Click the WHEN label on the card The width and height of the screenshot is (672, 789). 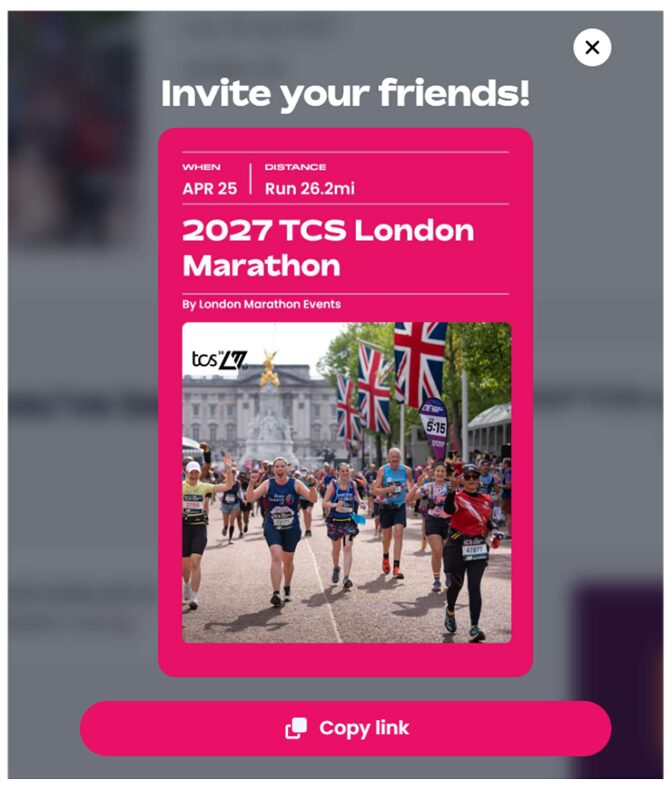(x=201, y=167)
